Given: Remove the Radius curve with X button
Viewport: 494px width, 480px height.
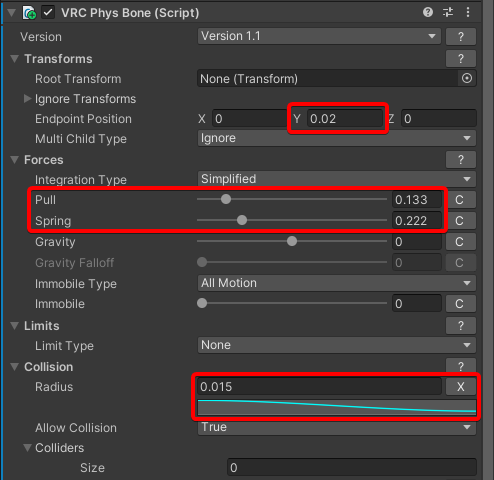Looking at the screenshot, I should [x=461, y=387].
